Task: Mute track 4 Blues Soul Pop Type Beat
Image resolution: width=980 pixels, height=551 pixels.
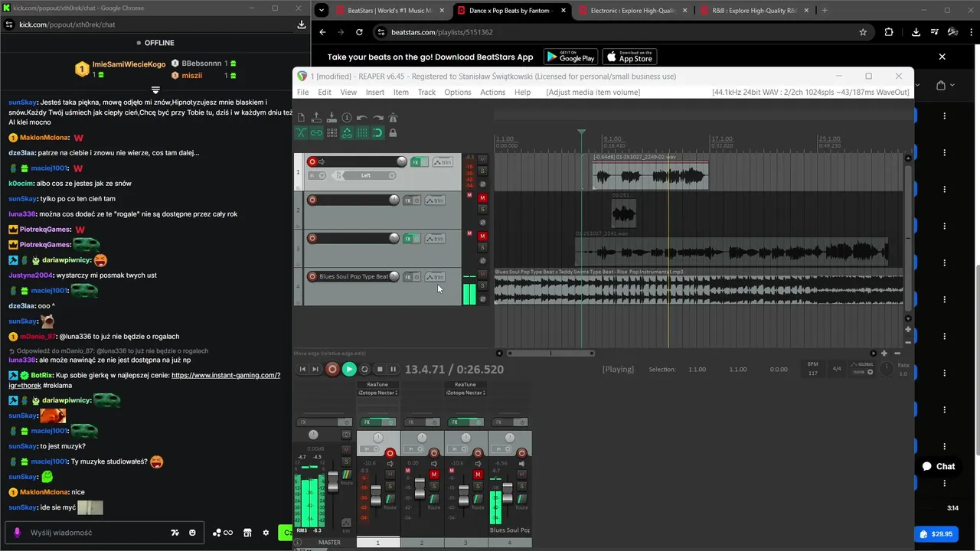Action: (482, 274)
